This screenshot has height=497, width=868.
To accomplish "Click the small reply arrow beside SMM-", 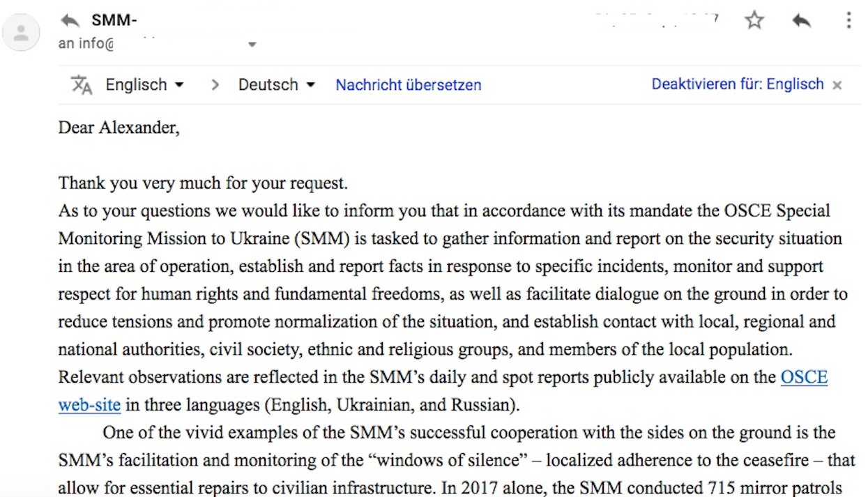I will click(x=70, y=20).
